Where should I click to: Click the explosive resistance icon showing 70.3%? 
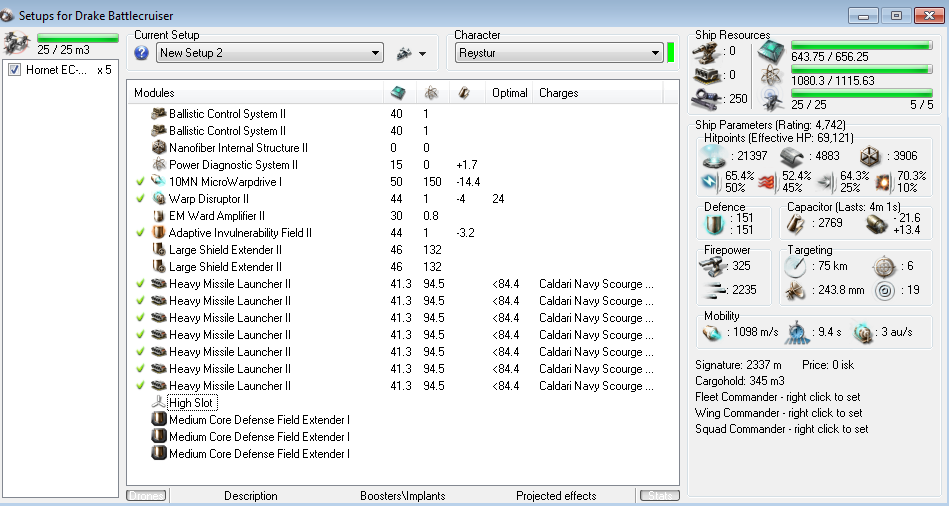884,182
